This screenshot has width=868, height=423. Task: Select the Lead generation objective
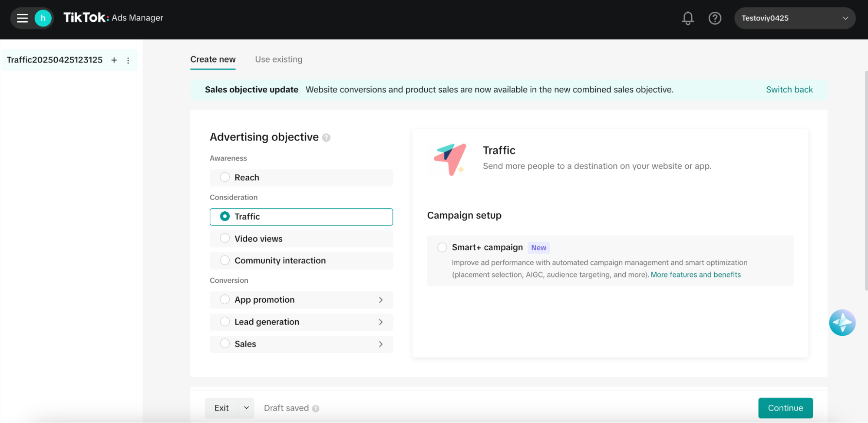[301, 322]
